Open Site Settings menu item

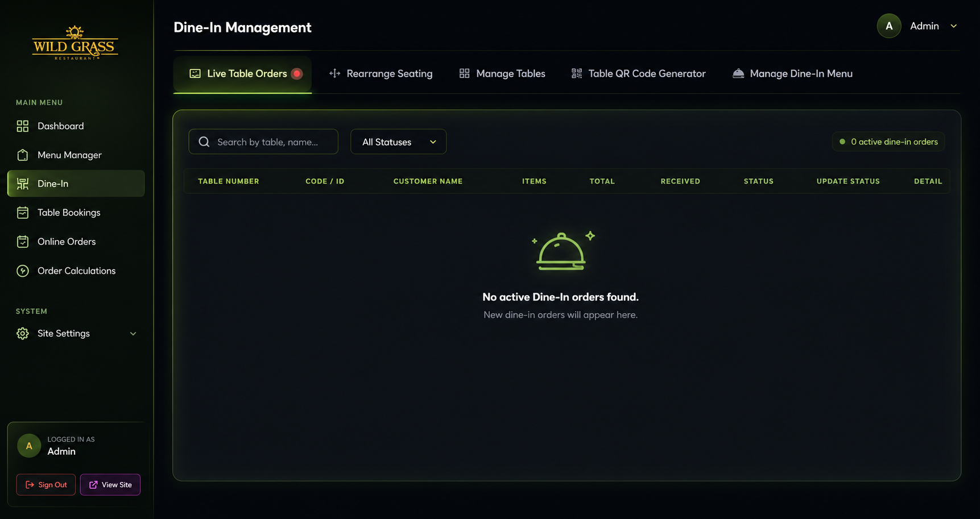(x=76, y=334)
